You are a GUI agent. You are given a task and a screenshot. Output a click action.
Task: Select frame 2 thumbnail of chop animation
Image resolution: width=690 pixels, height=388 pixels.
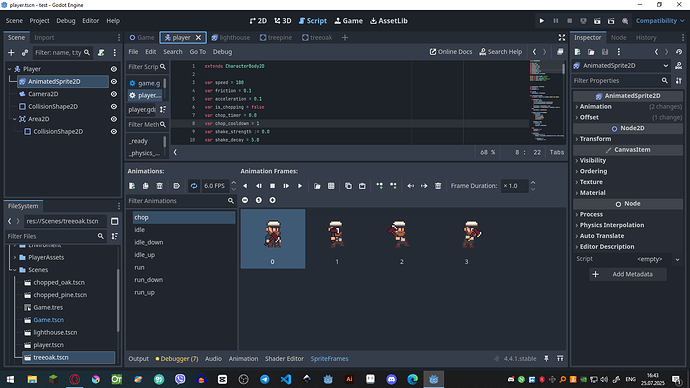click(x=401, y=239)
